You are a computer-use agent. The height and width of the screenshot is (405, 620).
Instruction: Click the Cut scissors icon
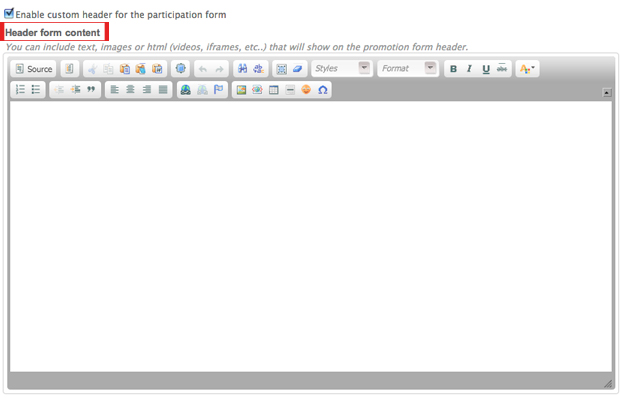click(92, 69)
